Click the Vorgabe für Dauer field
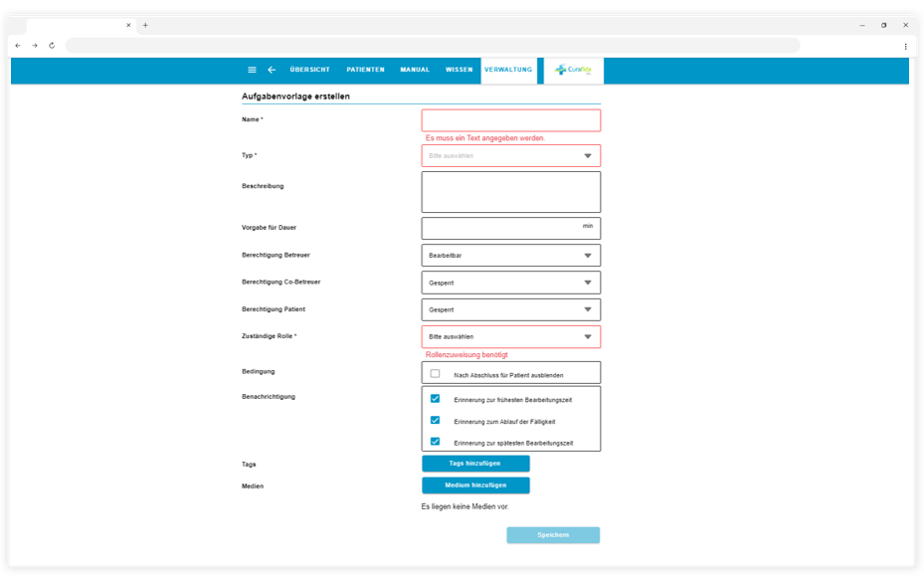This screenshot has height=580, width=924. click(x=511, y=228)
